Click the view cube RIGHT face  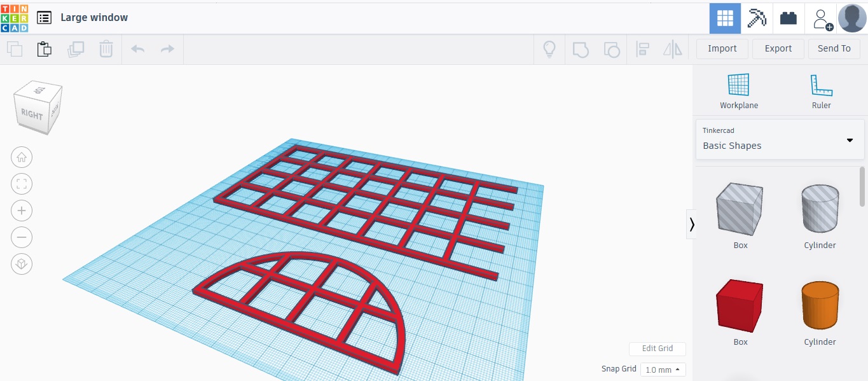click(x=32, y=114)
